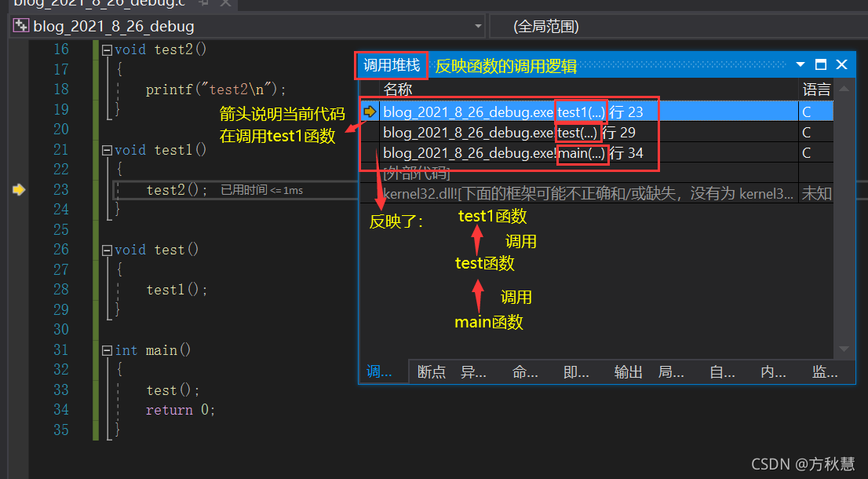
Task: Click the yellow arrow on the test1 stack frame
Action: (x=369, y=111)
